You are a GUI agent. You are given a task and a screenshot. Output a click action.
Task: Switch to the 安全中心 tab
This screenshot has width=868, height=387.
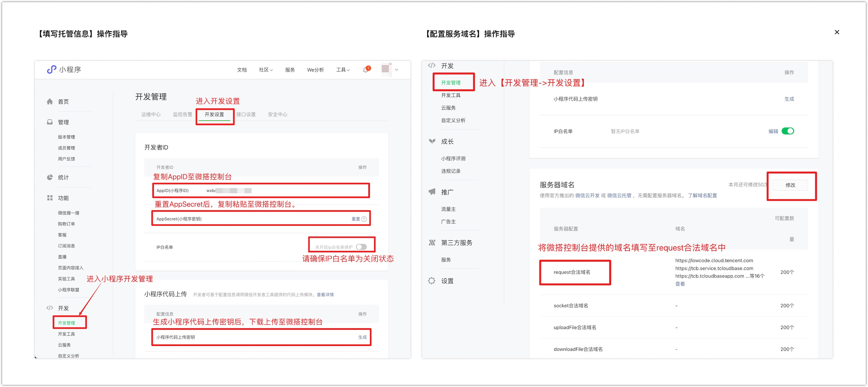click(277, 114)
